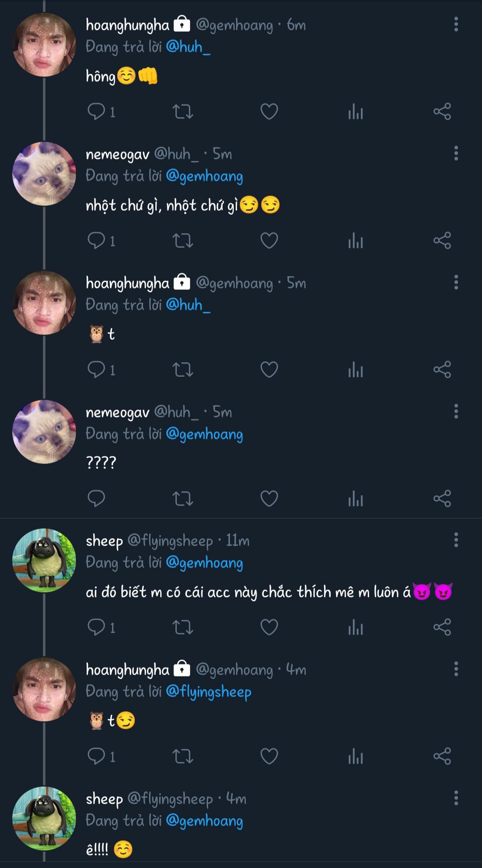
Task: Open nemeogav's cat profile picture on "????" tweet
Action: tap(44, 432)
